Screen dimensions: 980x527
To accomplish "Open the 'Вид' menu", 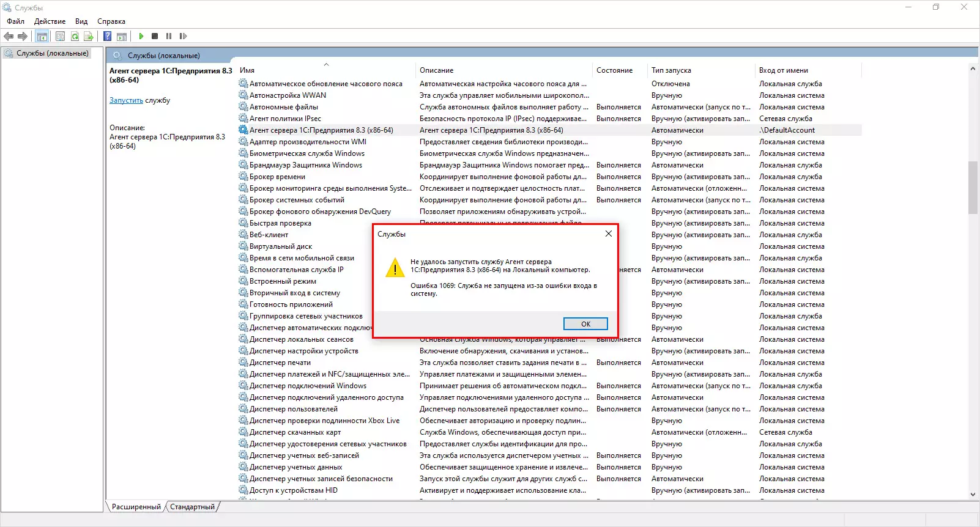I will tap(81, 21).
